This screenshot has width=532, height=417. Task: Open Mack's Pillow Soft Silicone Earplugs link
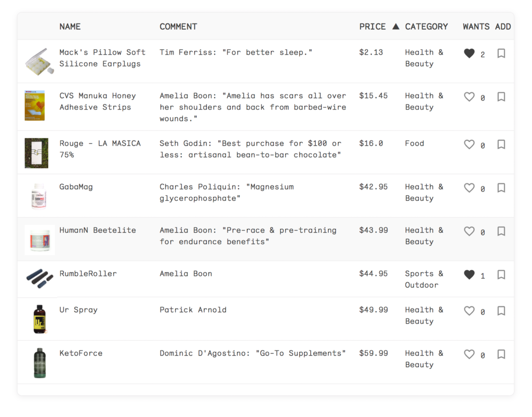coord(102,58)
